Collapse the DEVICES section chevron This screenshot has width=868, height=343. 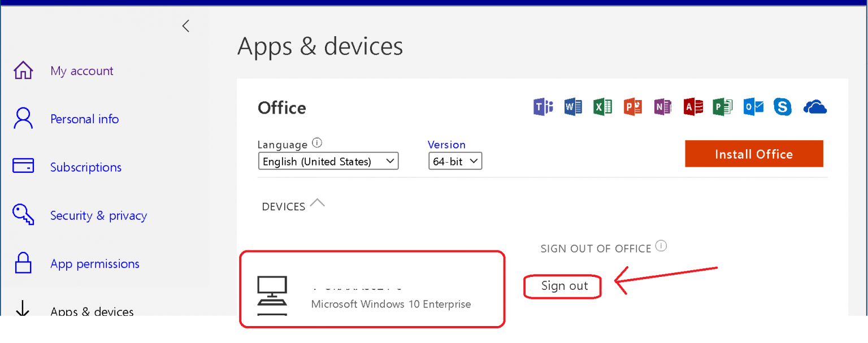coord(318,203)
